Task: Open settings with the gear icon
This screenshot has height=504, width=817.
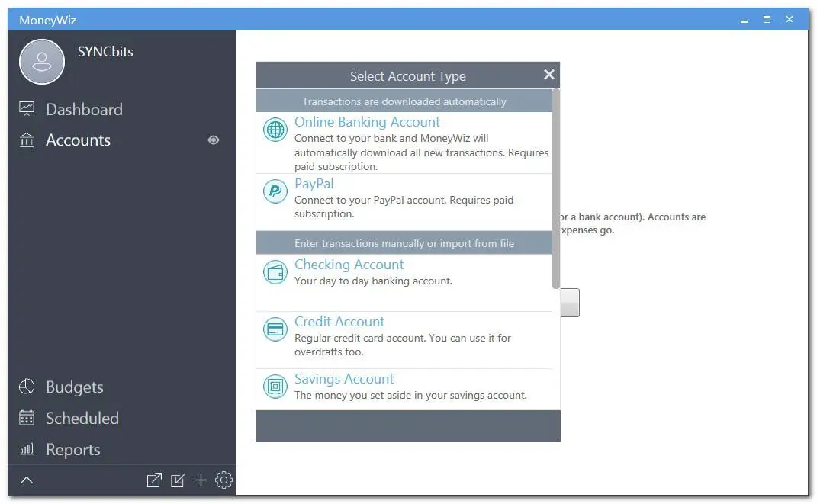Action: [x=224, y=480]
